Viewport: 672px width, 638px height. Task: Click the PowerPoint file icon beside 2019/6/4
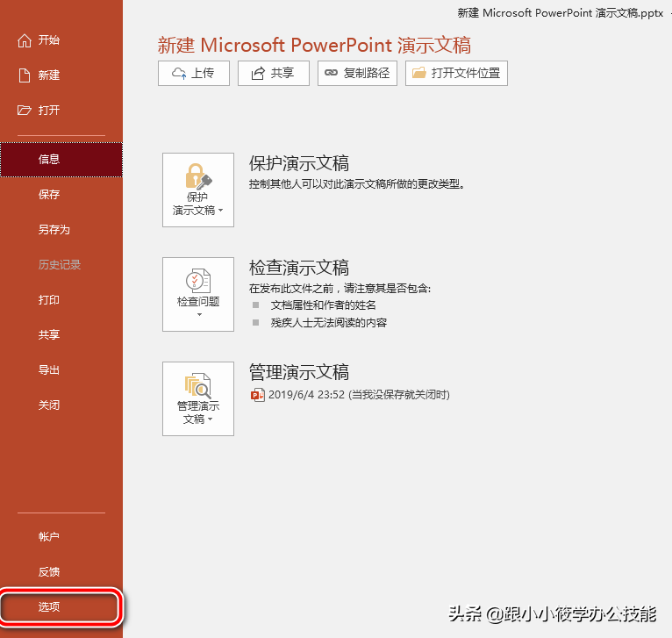tap(258, 394)
